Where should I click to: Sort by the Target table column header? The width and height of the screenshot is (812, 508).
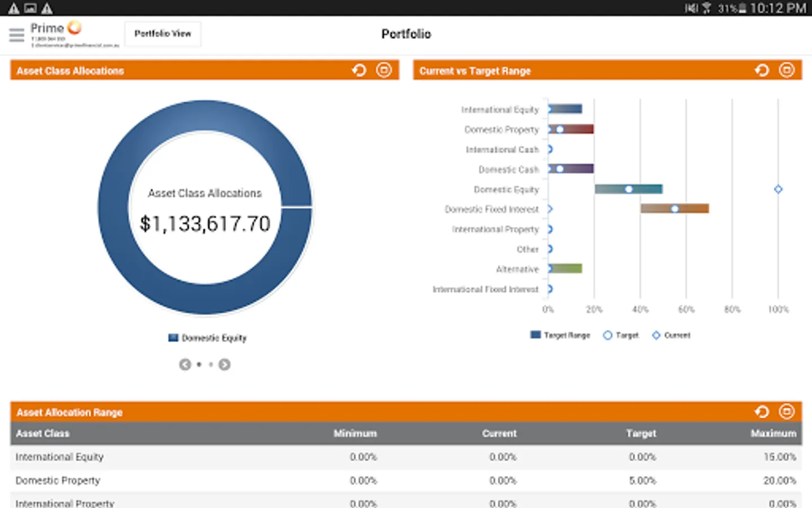pos(641,433)
